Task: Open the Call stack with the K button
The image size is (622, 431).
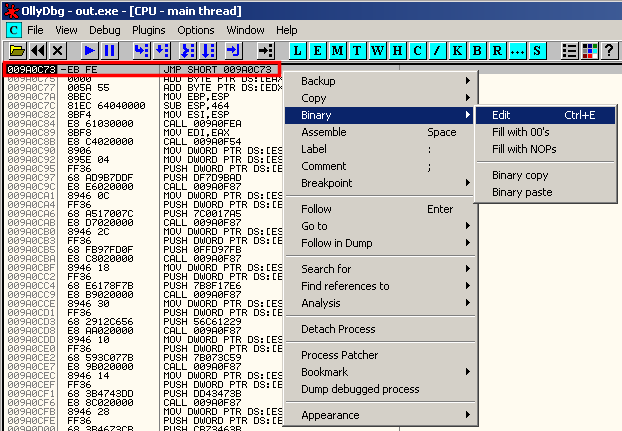Action: [x=458, y=50]
